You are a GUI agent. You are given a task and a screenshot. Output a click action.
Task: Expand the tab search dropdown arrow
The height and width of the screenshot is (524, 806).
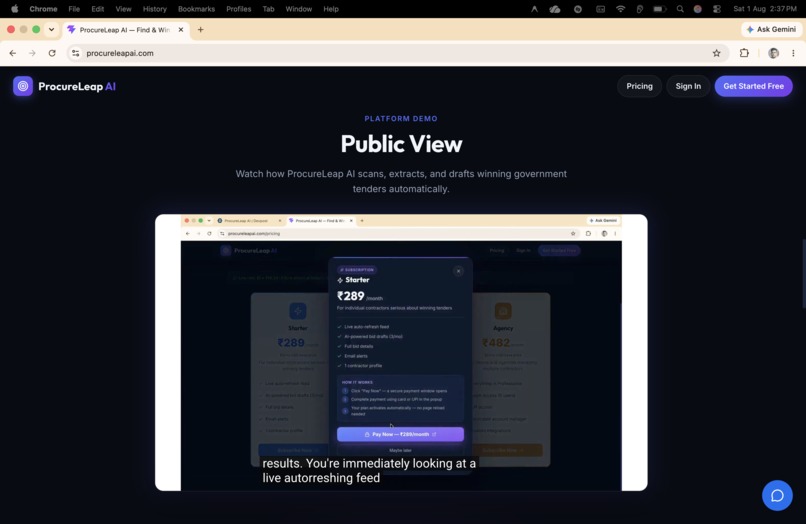click(51, 29)
